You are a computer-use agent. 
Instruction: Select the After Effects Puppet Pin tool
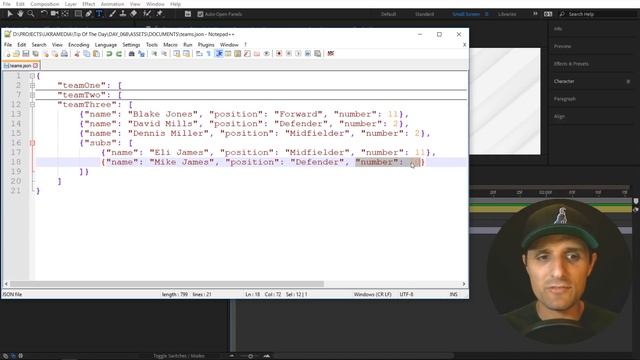(x=160, y=14)
